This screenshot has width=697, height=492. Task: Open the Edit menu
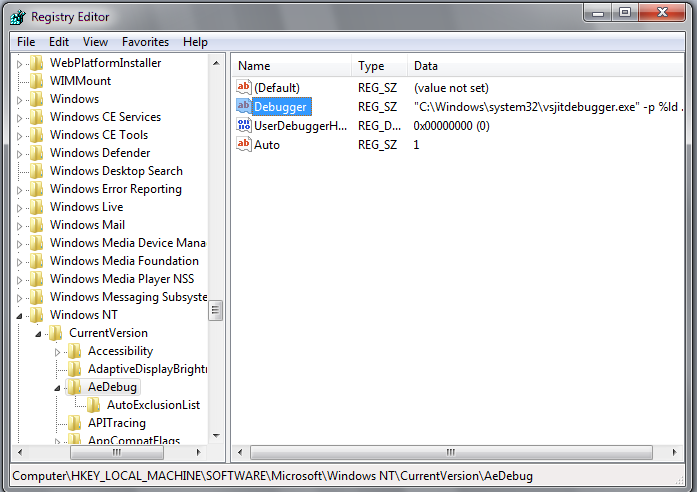click(59, 42)
